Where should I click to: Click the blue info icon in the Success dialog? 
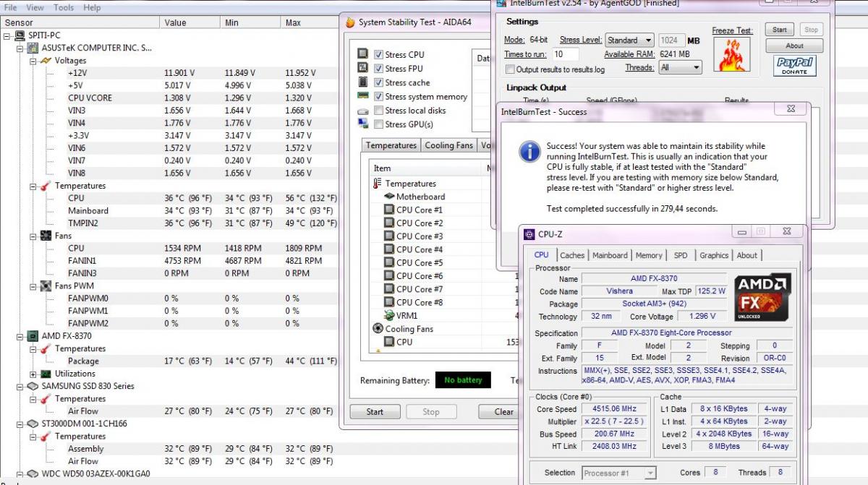pos(530,151)
